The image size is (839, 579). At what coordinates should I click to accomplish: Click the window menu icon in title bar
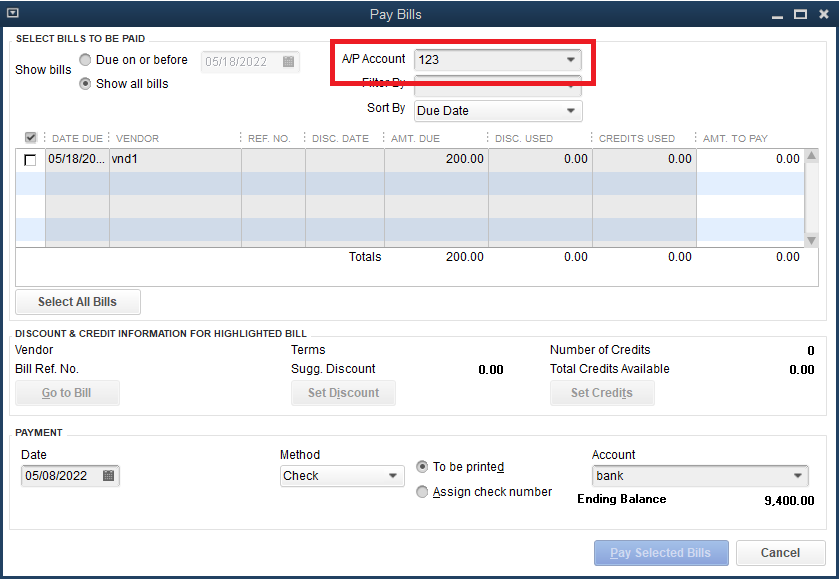12,13
